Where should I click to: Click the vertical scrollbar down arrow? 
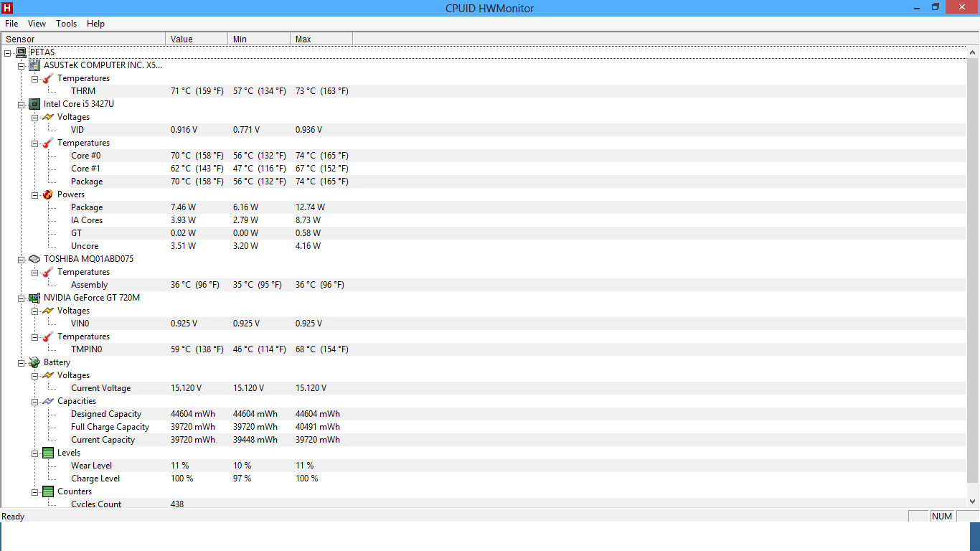click(974, 501)
